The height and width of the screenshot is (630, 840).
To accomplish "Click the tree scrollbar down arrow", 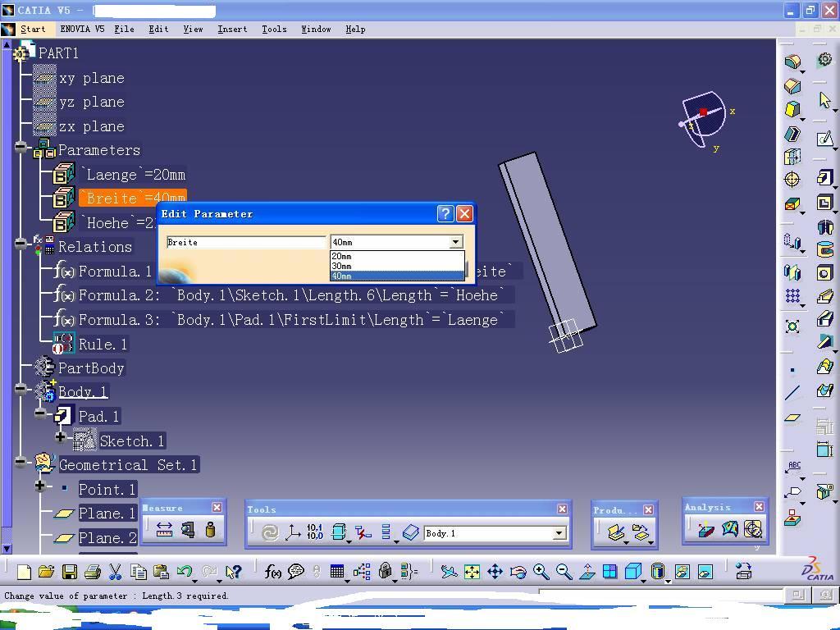I will pyautogui.click(x=7, y=549).
